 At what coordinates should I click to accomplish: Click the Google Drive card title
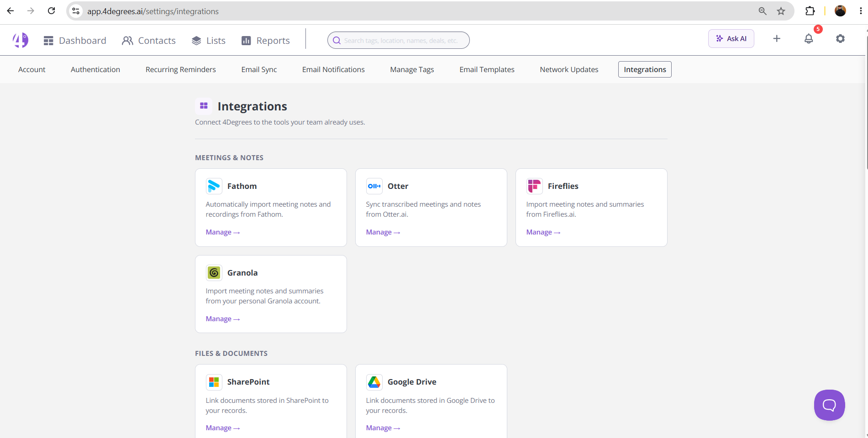pos(412,382)
